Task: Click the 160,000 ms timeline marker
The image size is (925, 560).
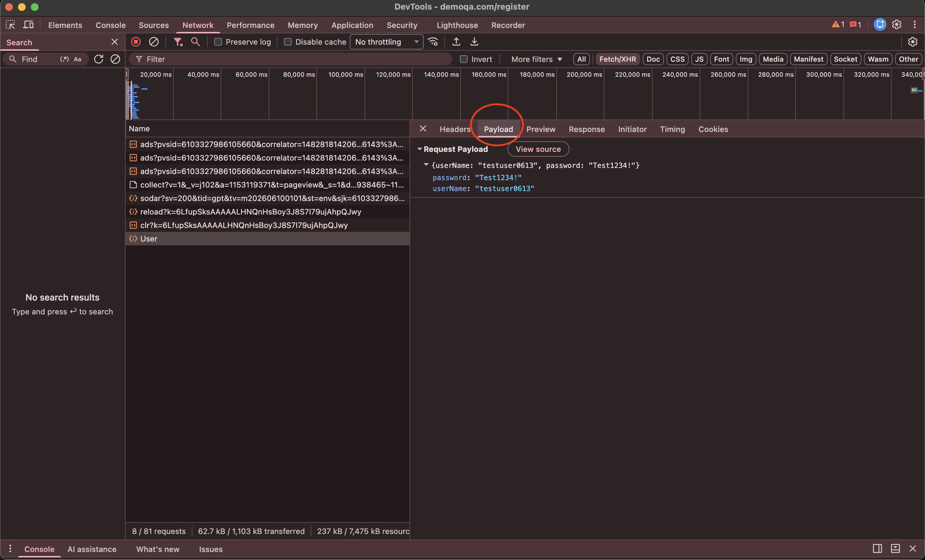Action: (x=489, y=74)
